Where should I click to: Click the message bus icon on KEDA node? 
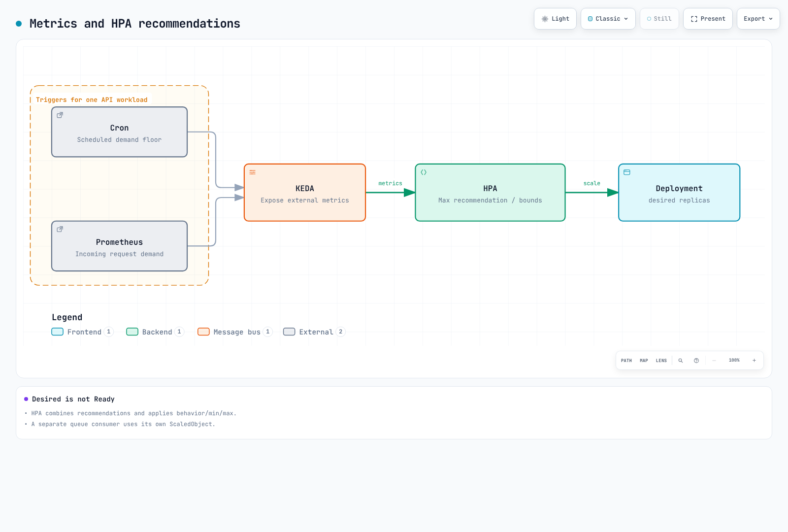click(x=252, y=172)
